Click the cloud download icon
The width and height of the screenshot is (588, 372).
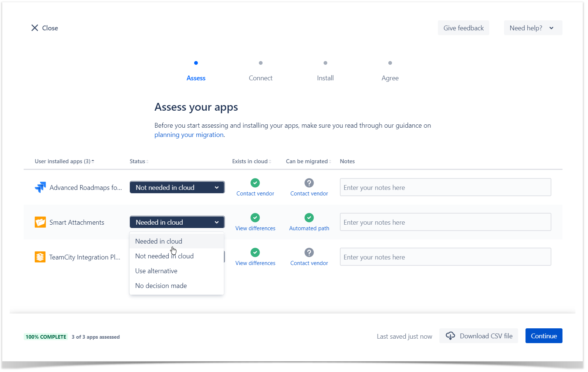(x=450, y=336)
